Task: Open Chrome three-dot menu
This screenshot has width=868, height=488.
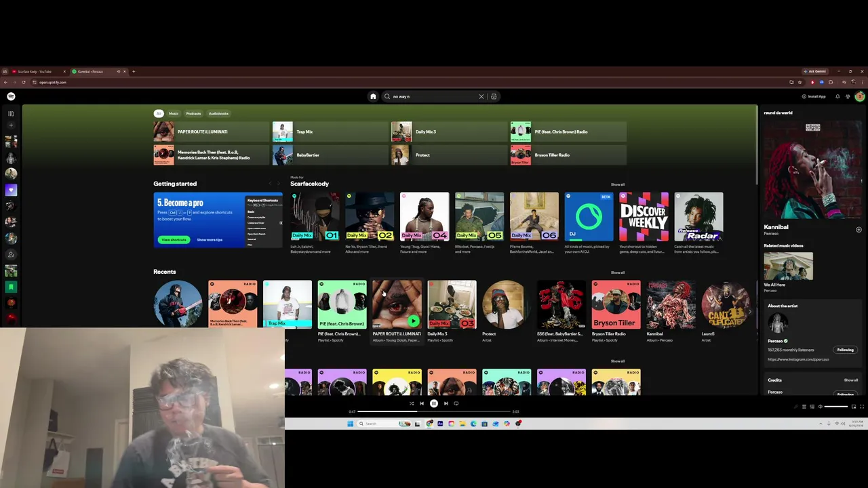Action: [x=863, y=82]
